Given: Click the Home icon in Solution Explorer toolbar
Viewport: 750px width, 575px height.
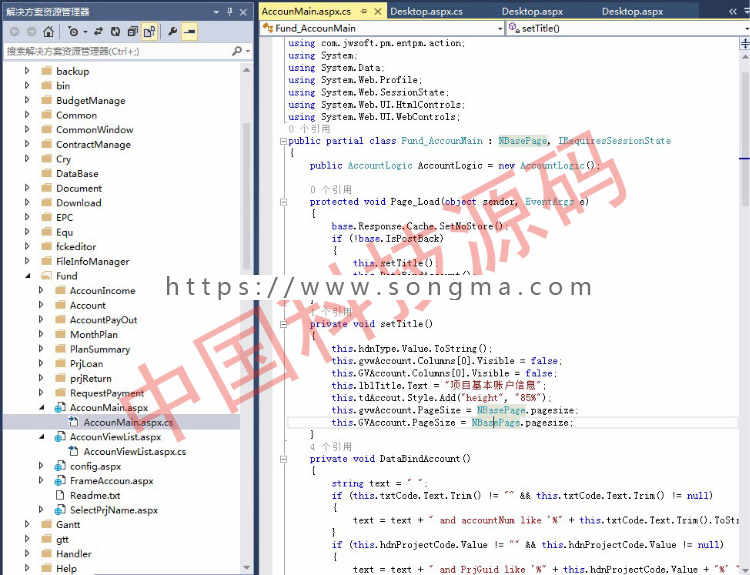Looking at the screenshot, I should (48, 32).
